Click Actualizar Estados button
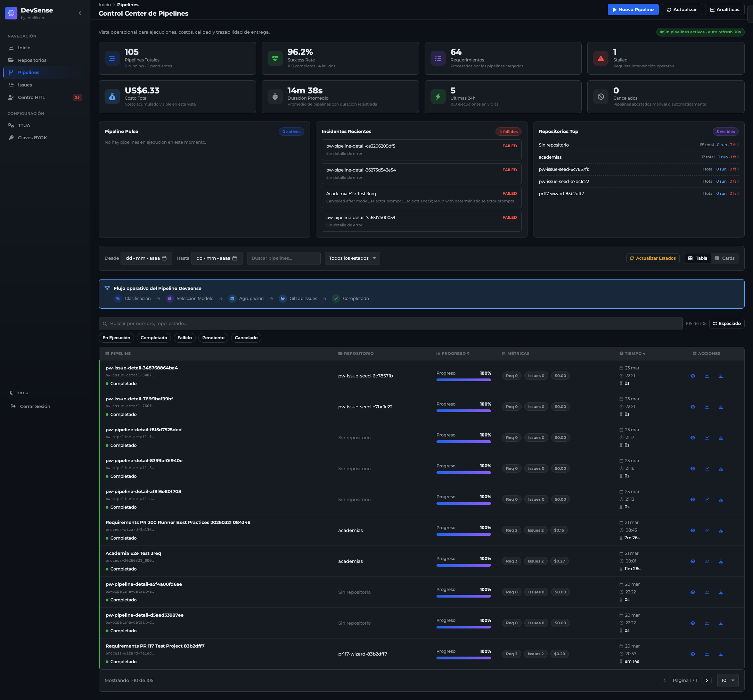 click(652, 258)
